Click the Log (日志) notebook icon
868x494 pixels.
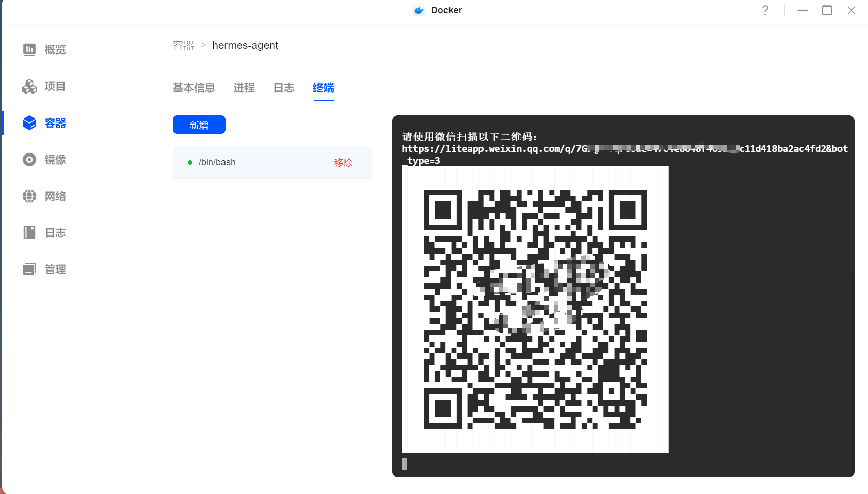(x=29, y=233)
